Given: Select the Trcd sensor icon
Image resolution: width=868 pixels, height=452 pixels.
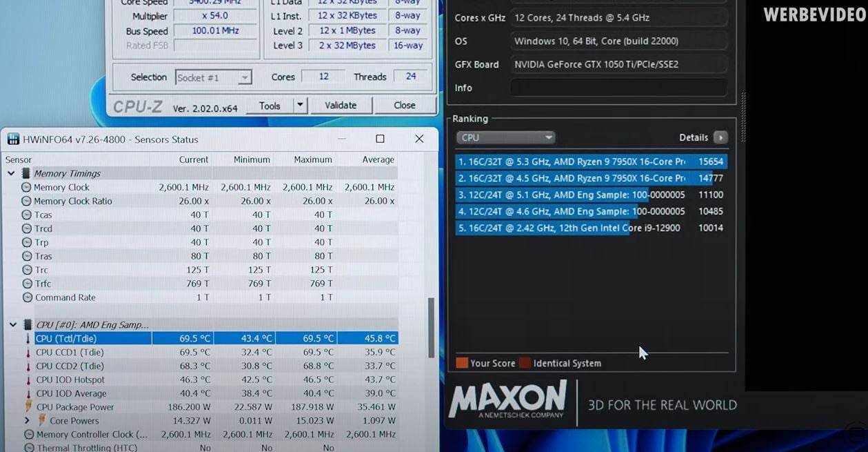Looking at the screenshot, I should [27, 228].
